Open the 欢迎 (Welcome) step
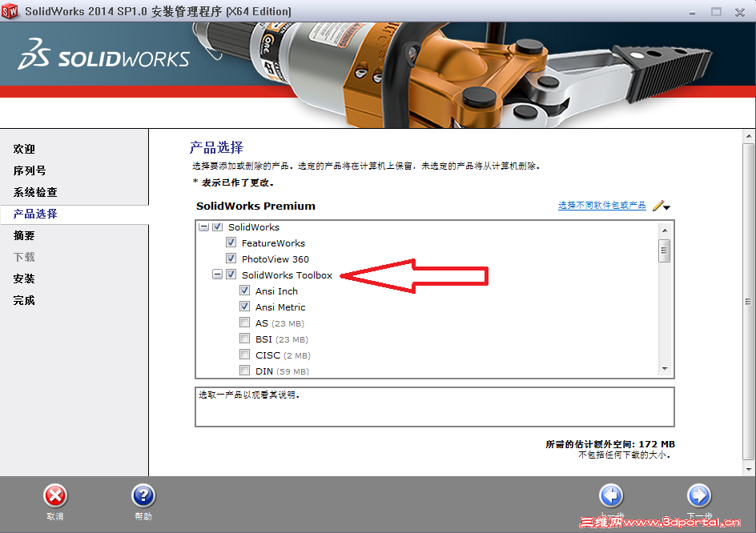 click(x=24, y=149)
